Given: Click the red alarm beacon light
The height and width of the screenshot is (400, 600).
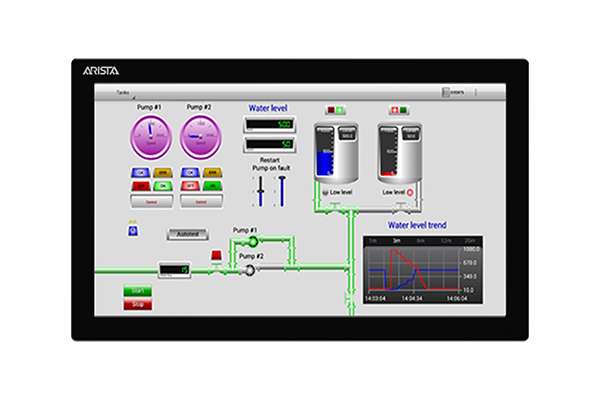Looking at the screenshot, I should click(x=216, y=255).
